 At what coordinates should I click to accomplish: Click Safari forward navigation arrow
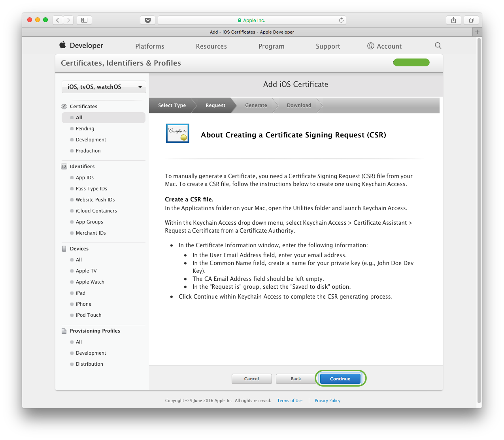point(68,20)
